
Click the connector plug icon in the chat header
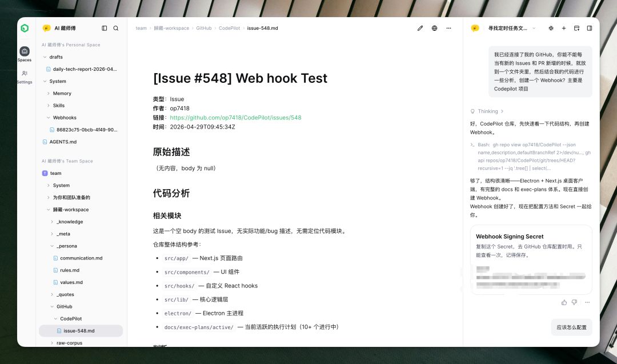550,28
